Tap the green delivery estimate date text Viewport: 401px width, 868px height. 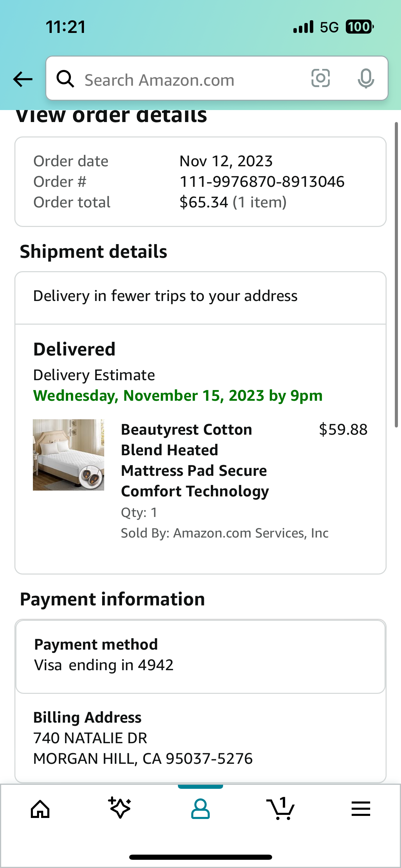coord(178,396)
